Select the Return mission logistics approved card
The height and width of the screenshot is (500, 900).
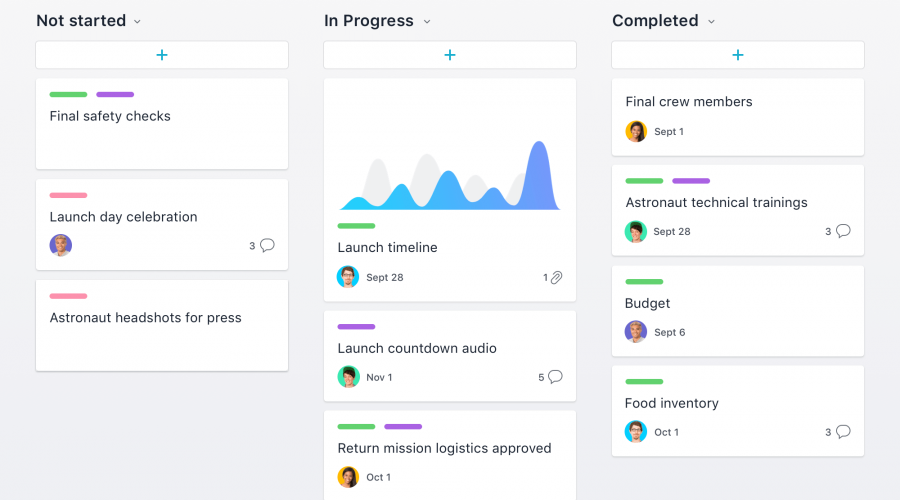pyautogui.click(x=444, y=449)
